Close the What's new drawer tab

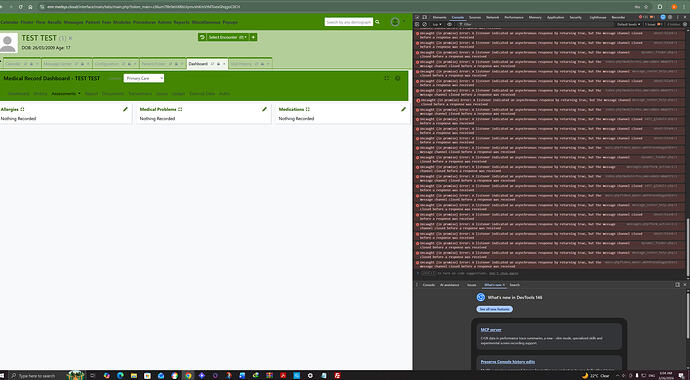504,285
